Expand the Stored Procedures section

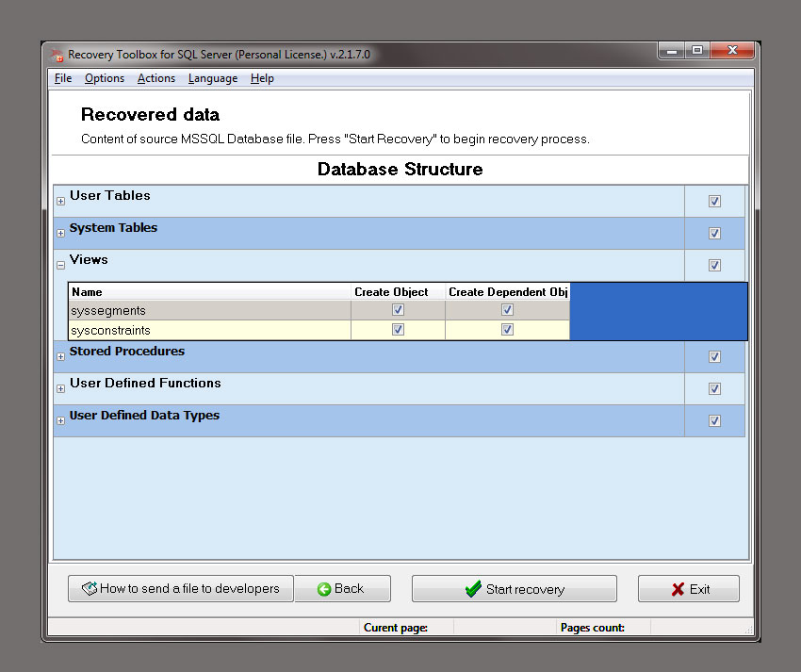[61, 356]
